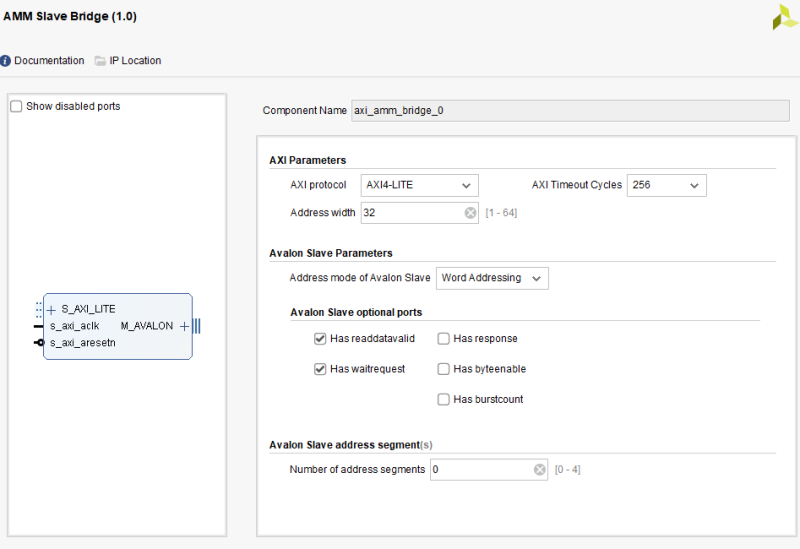
Task: Enable Has byteenable checkbox
Action: tap(443, 369)
